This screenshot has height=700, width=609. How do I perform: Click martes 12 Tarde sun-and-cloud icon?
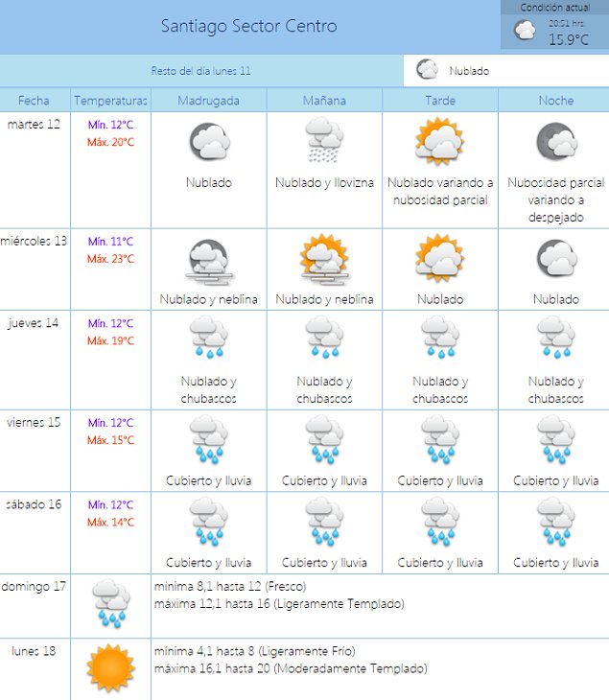[x=439, y=142]
